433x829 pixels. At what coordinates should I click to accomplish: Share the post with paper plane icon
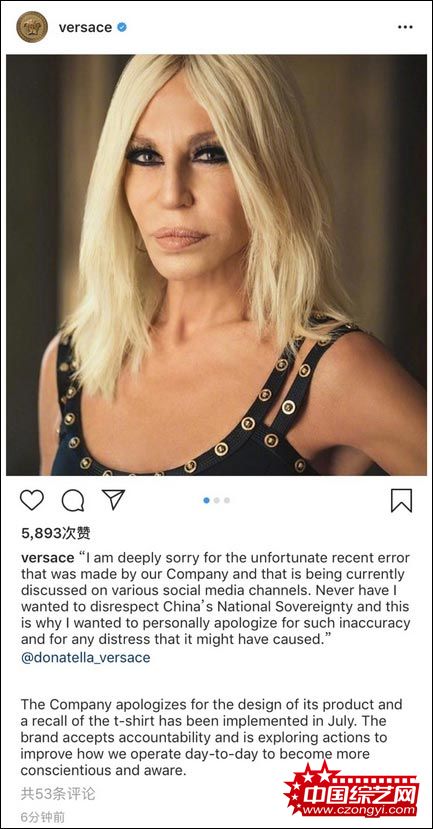pos(113,500)
